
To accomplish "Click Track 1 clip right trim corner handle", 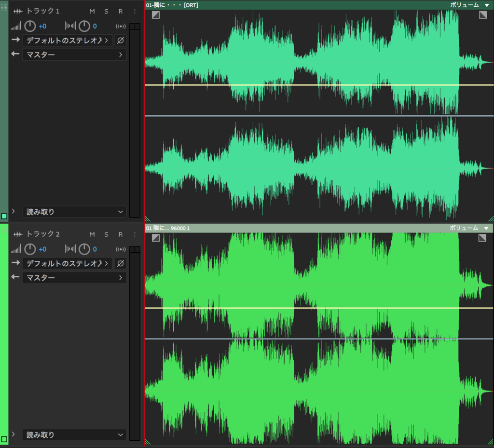I will click(x=491, y=219).
